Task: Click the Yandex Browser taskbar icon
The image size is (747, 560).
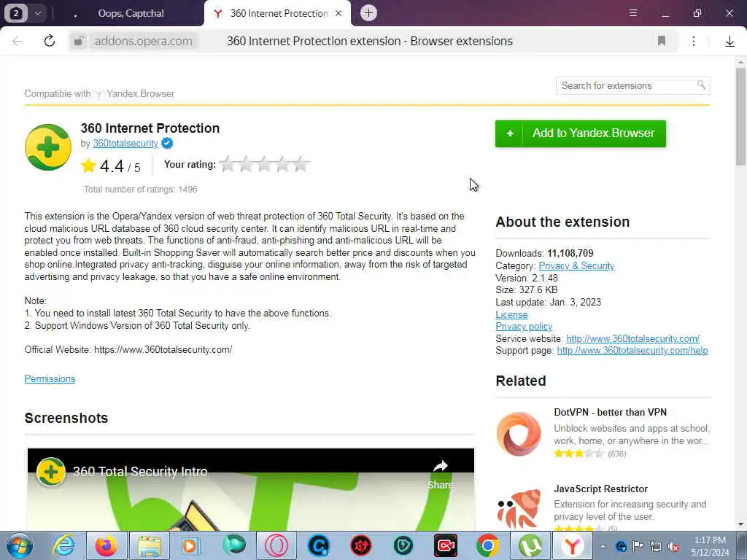Action: (x=573, y=545)
